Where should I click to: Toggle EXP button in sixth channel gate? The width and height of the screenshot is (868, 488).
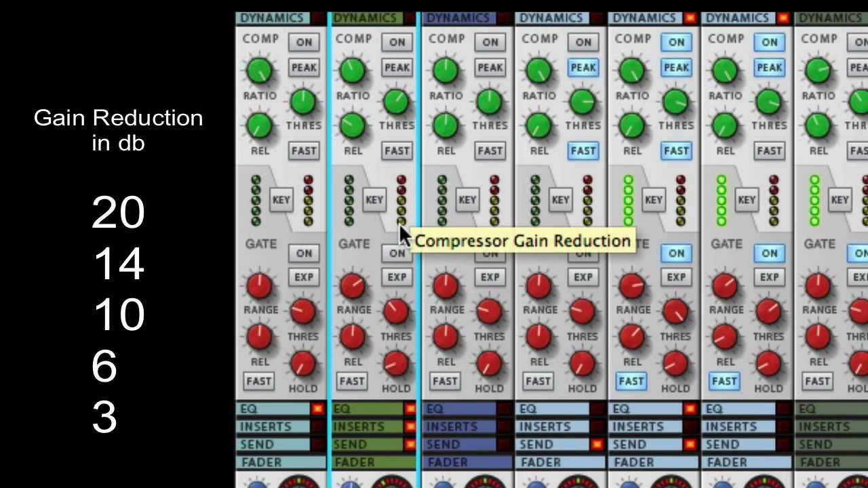click(x=769, y=277)
